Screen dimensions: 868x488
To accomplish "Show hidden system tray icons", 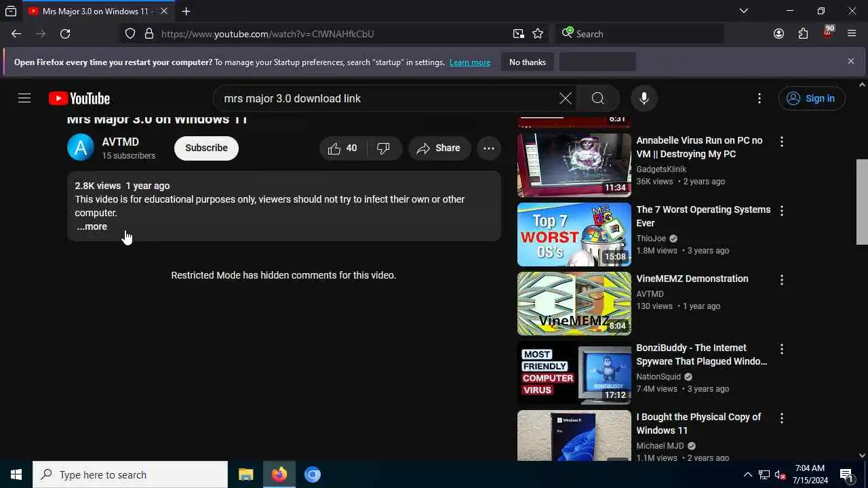I will click(747, 474).
